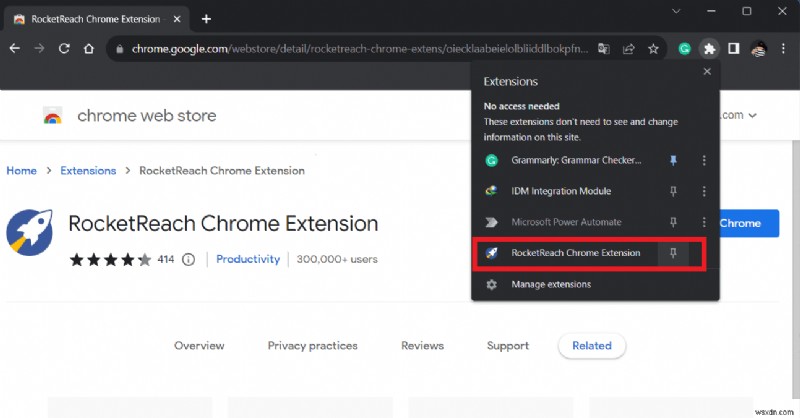
Task: Click the Home breadcrumb link
Action: tap(21, 170)
